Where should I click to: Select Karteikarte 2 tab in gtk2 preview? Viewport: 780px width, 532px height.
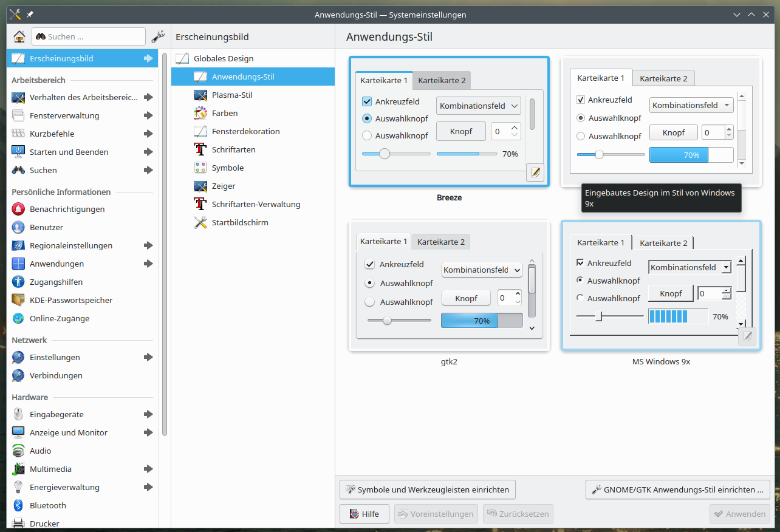(x=440, y=242)
